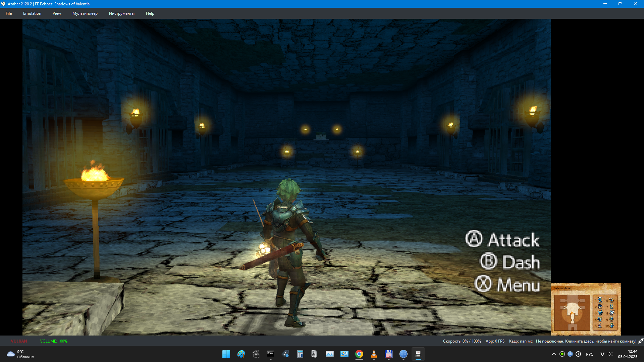Open Wi-Fi network settings in tray
The image size is (644, 362).
[602, 354]
